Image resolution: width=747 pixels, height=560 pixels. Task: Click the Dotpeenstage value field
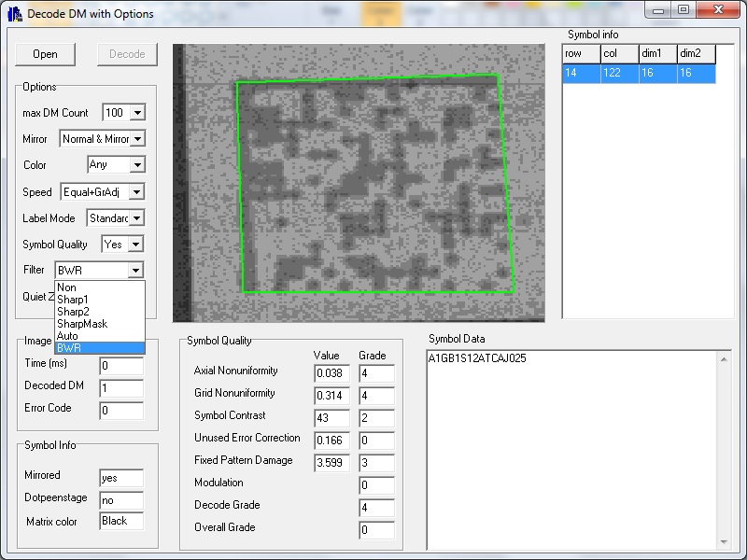pos(121,500)
